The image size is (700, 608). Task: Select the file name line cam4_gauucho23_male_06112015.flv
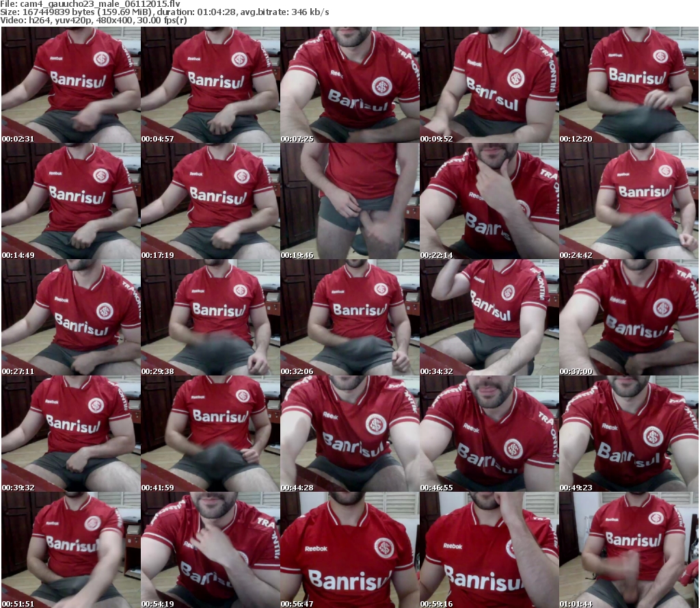point(90,4)
